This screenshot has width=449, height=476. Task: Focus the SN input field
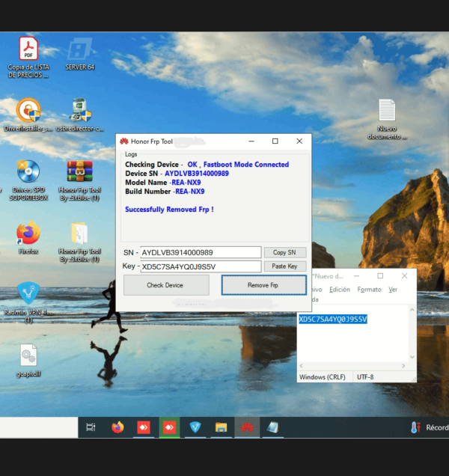pos(201,252)
